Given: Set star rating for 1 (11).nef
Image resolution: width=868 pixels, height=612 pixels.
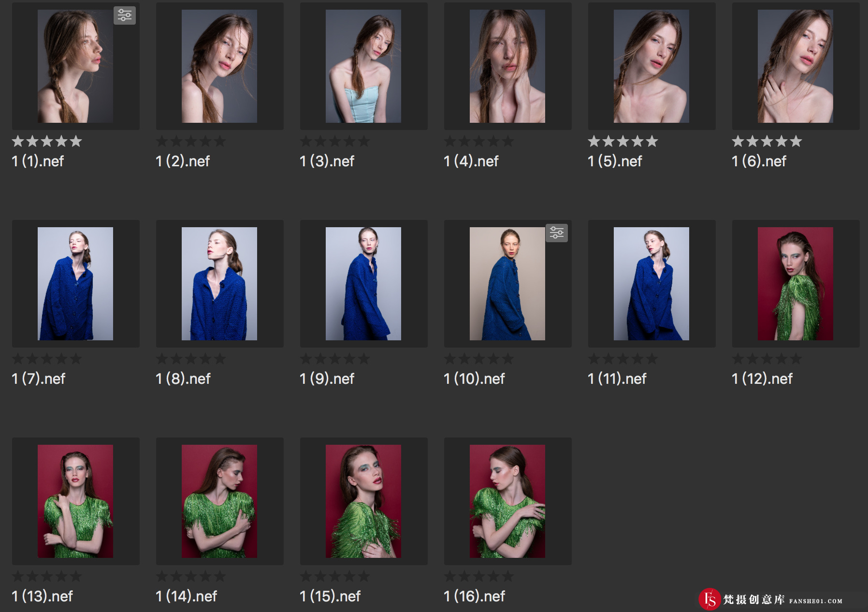Looking at the screenshot, I should click(x=623, y=359).
